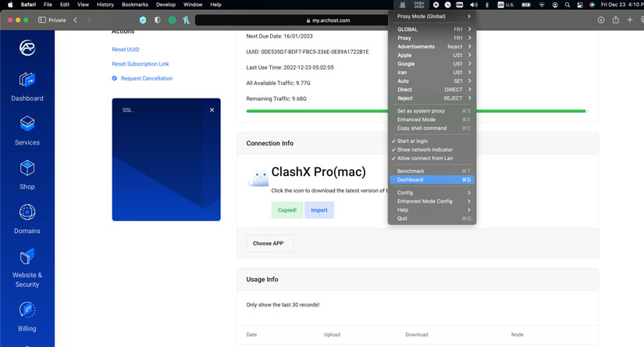644x347 pixels.
Task: Expand Proxy Mode (Global) submenu
Action: (x=432, y=16)
